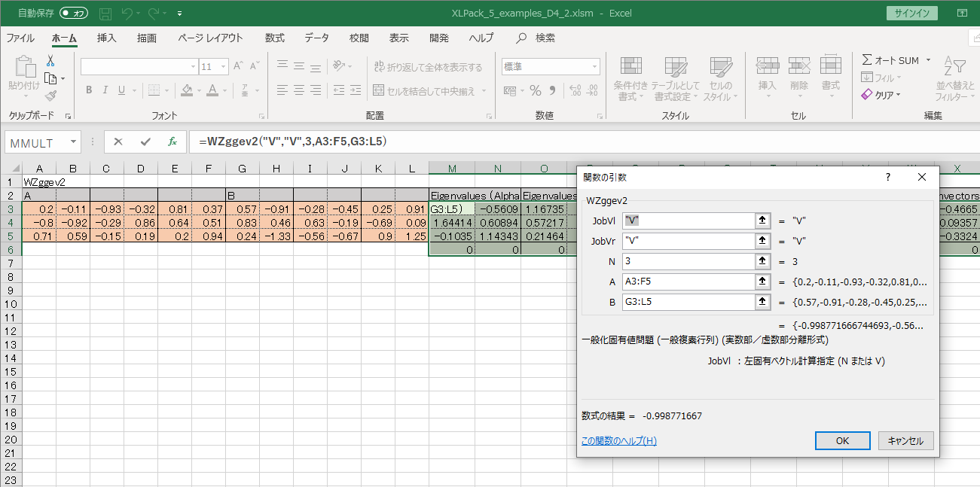980x487 pixels.
Task: Toggle italic formatting button
Action: click(105, 90)
